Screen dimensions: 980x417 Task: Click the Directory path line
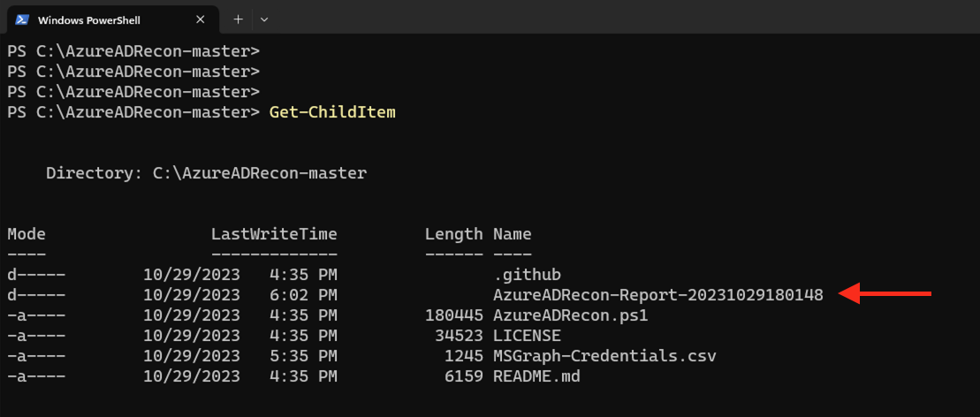coord(206,174)
